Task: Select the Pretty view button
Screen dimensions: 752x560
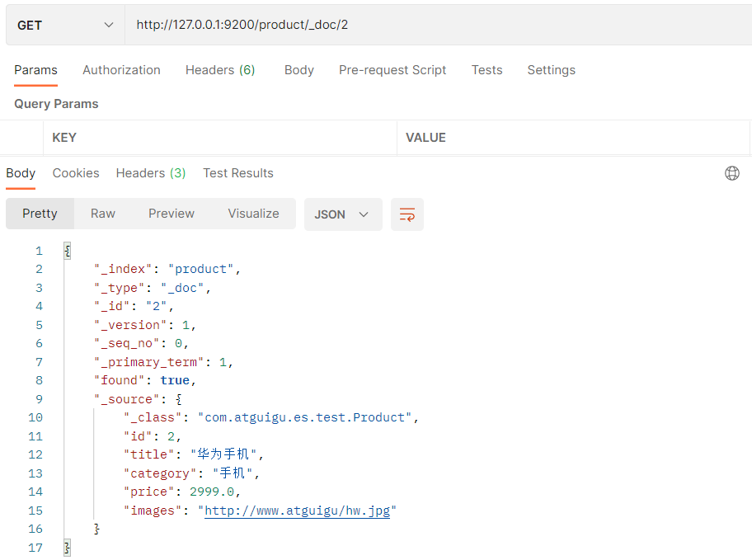Action: (40, 214)
